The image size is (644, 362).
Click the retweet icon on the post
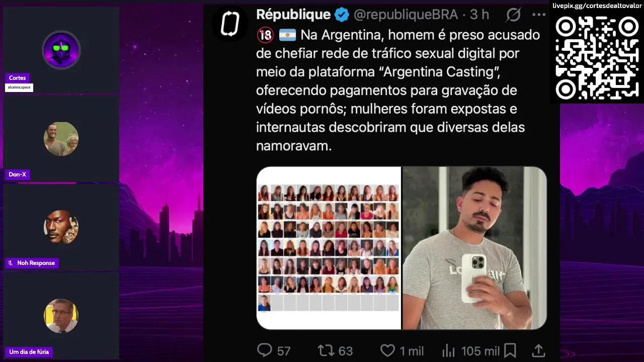point(326,350)
